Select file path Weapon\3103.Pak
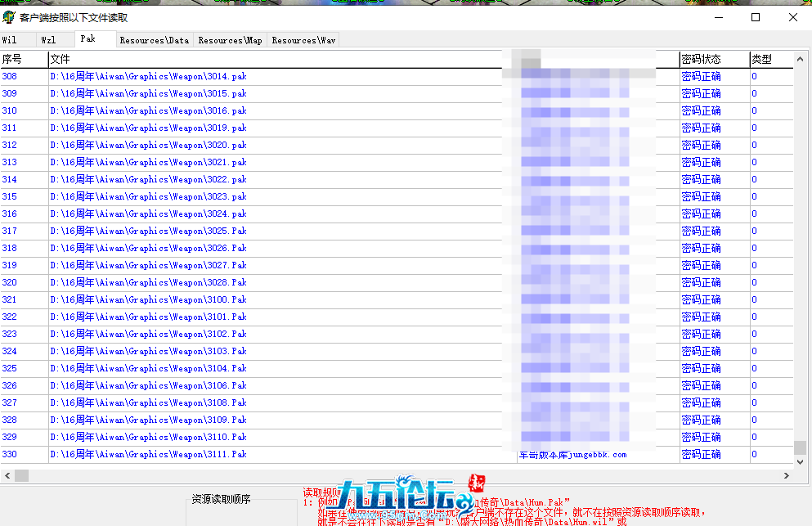The width and height of the screenshot is (812, 526). [148, 352]
